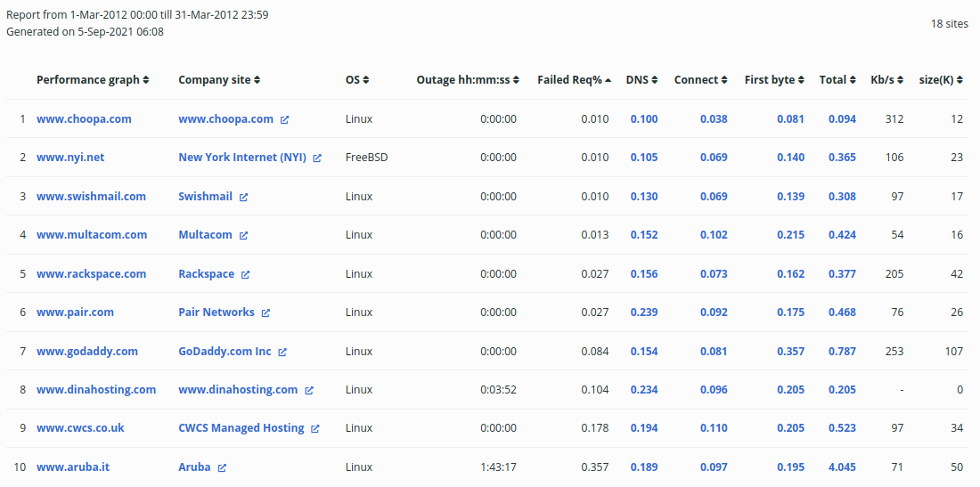Click external link icon beside Pair Networks

(265, 312)
